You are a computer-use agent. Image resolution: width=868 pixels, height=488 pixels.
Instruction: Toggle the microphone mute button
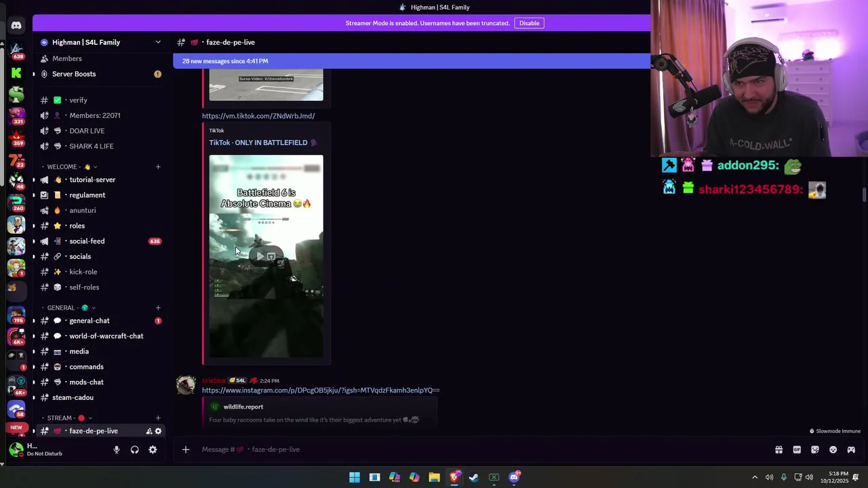[x=117, y=449]
